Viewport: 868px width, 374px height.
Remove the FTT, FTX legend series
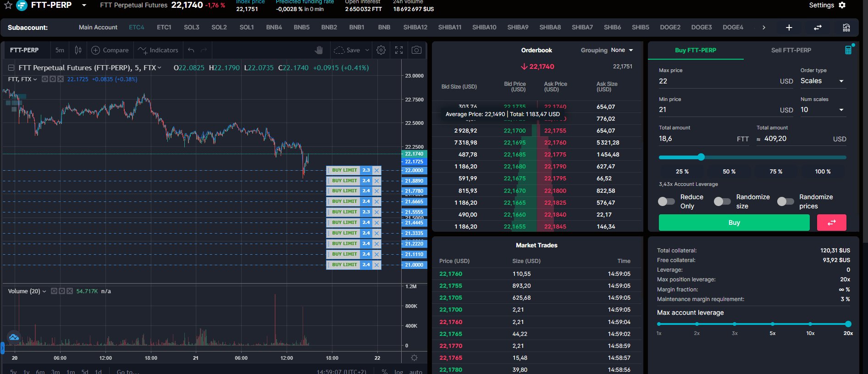click(61, 79)
